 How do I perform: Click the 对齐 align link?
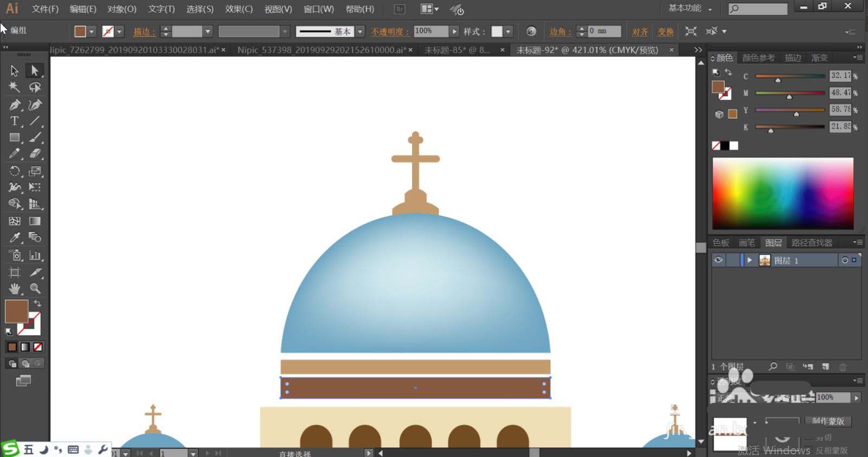tap(640, 32)
